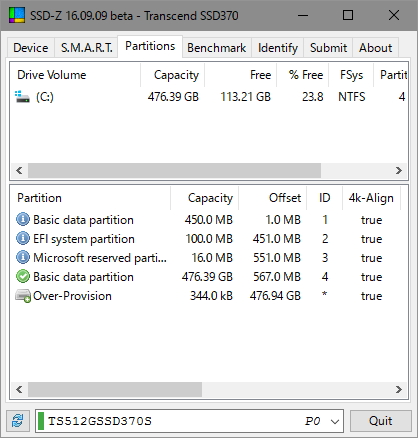This screenshot has width=418, height=438.
Task: Click the NTFS file system value
Action: [x=352, y=97]
